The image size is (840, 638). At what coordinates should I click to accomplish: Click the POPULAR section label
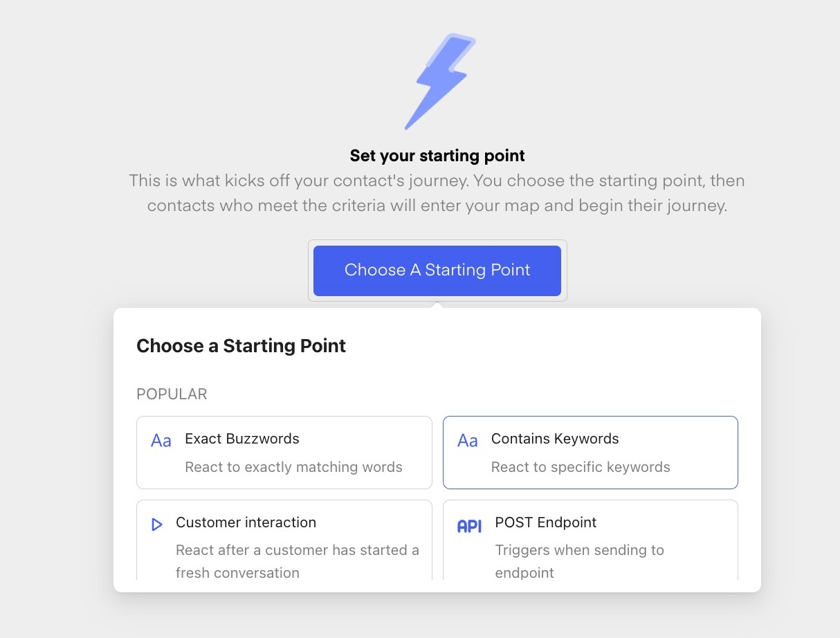click(172, 394)
